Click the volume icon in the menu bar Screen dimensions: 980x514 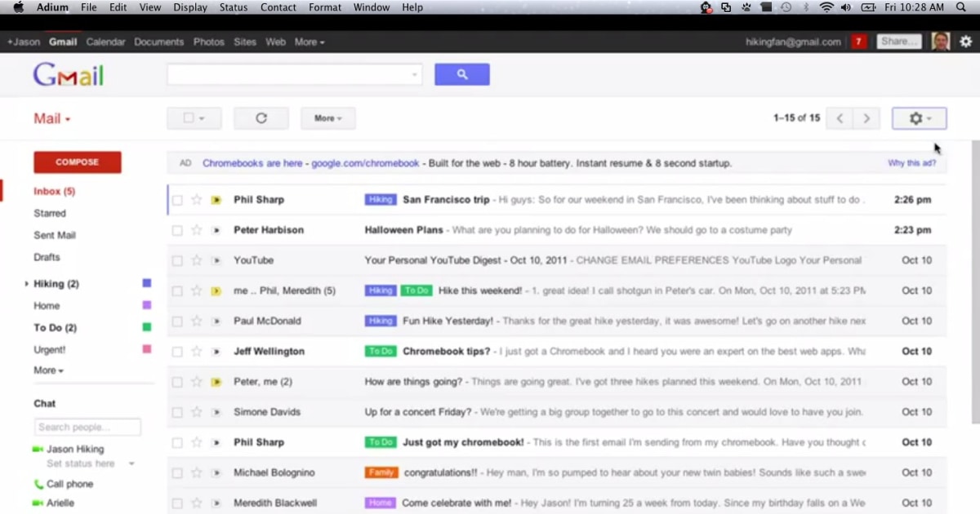846,7
